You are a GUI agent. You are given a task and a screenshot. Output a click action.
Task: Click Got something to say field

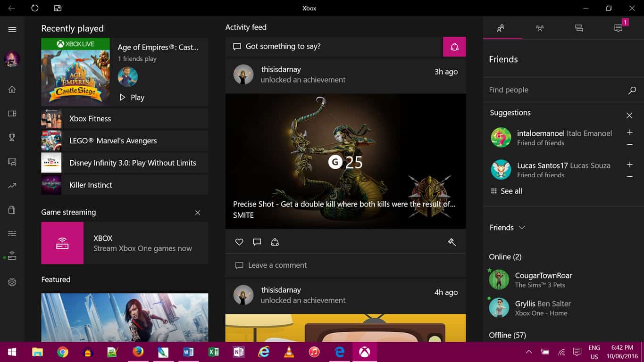click(334, 47)
